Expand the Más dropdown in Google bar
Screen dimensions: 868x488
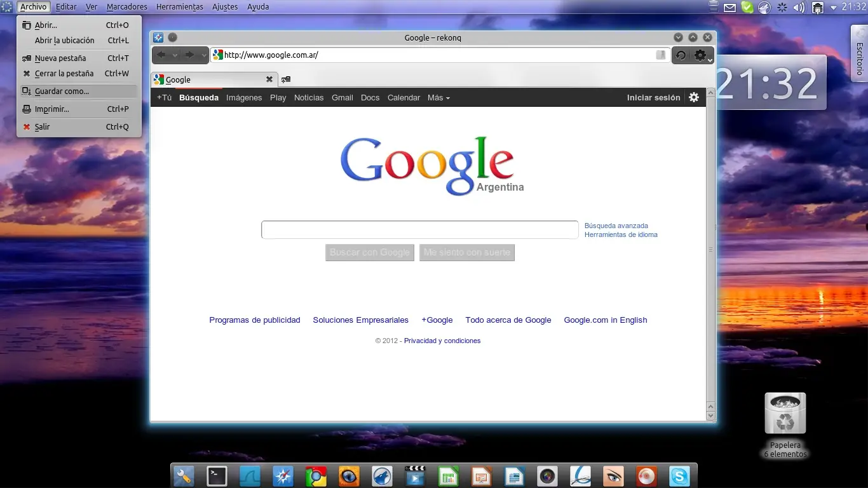pyautogui.click(x=438, y=98)
